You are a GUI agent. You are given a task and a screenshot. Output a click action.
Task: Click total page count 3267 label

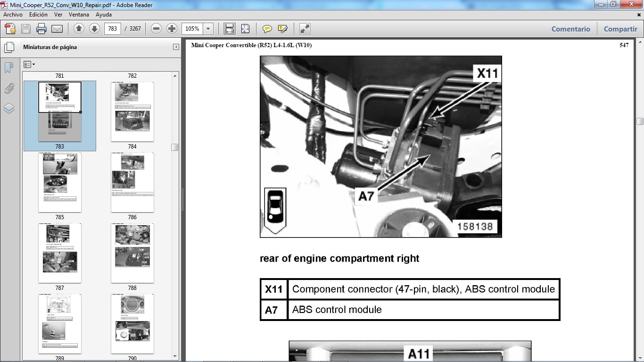click(x=135, y=29)
